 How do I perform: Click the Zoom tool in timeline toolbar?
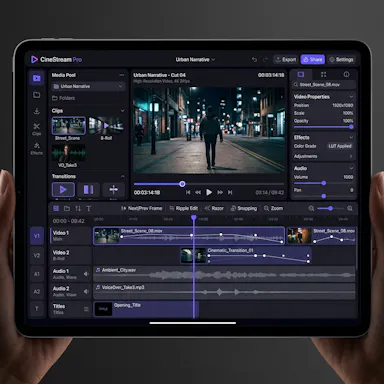tap(273, 208)
